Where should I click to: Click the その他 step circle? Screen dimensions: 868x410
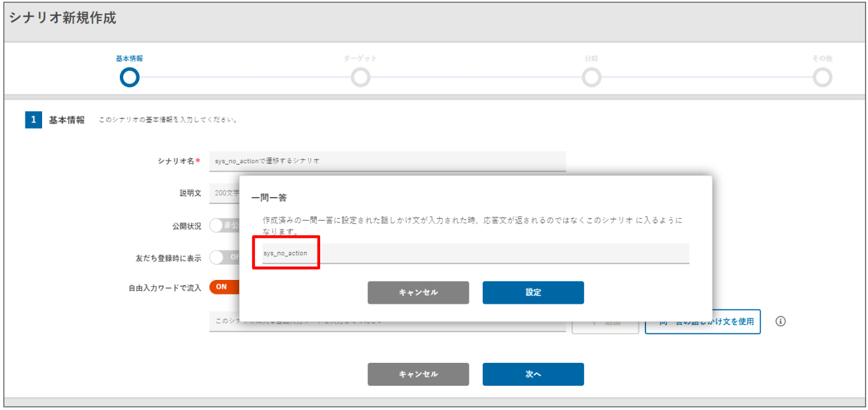(x=822, y=78)
